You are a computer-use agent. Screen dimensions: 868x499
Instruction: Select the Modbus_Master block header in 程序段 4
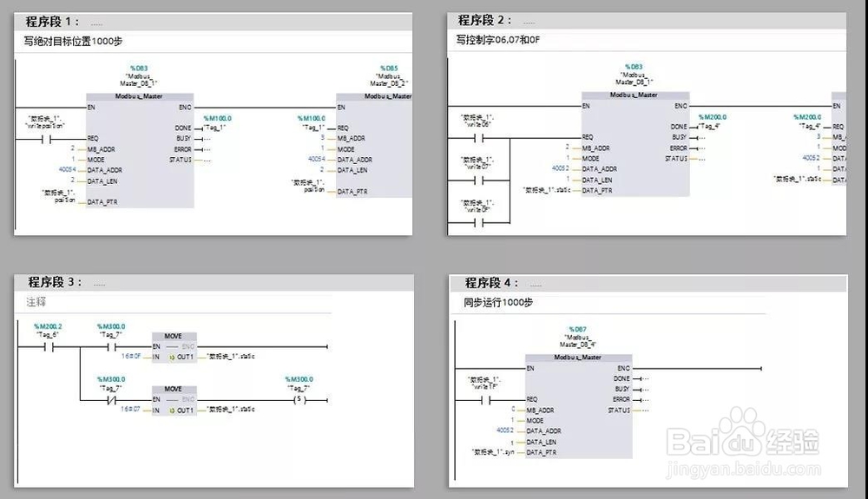pyautogui.click(x=578, y=358)
